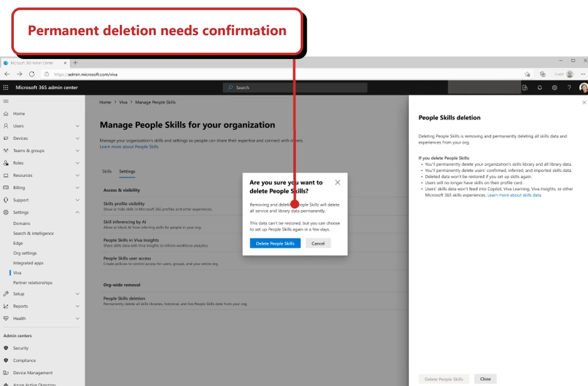This screenshot has width=588, height=386.
Task: Click the help question mark icon
Action: pos(569,88)
